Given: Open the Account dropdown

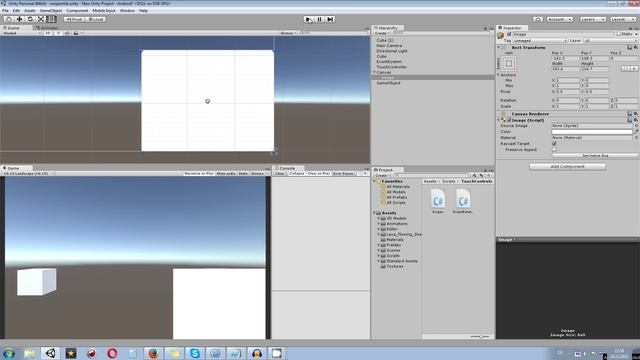Looking at the screenshot, I should tap(560, 19).
